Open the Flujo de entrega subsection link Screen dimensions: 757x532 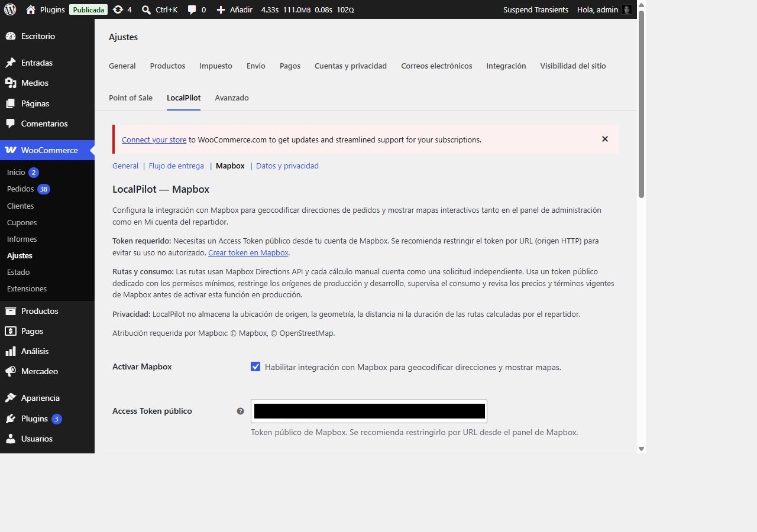176,166
